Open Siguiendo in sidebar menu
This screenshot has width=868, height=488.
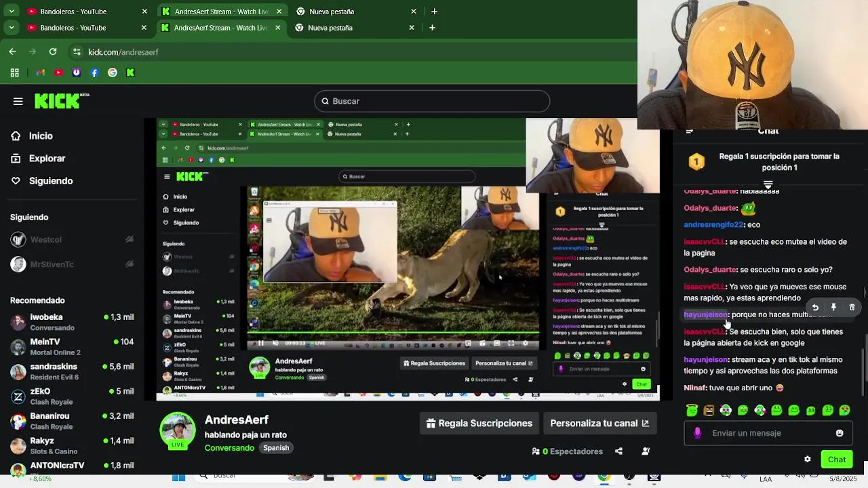tap(42, 181)
